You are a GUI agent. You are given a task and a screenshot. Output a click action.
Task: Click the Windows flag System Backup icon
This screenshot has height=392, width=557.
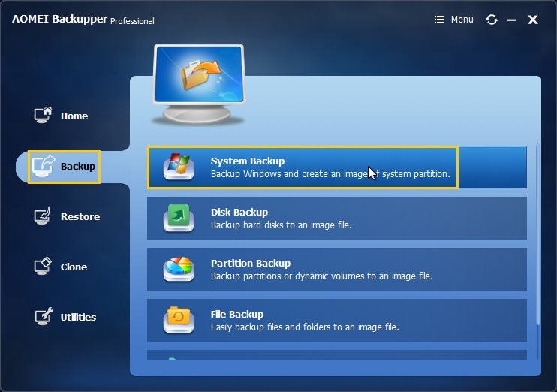(179, 166)
